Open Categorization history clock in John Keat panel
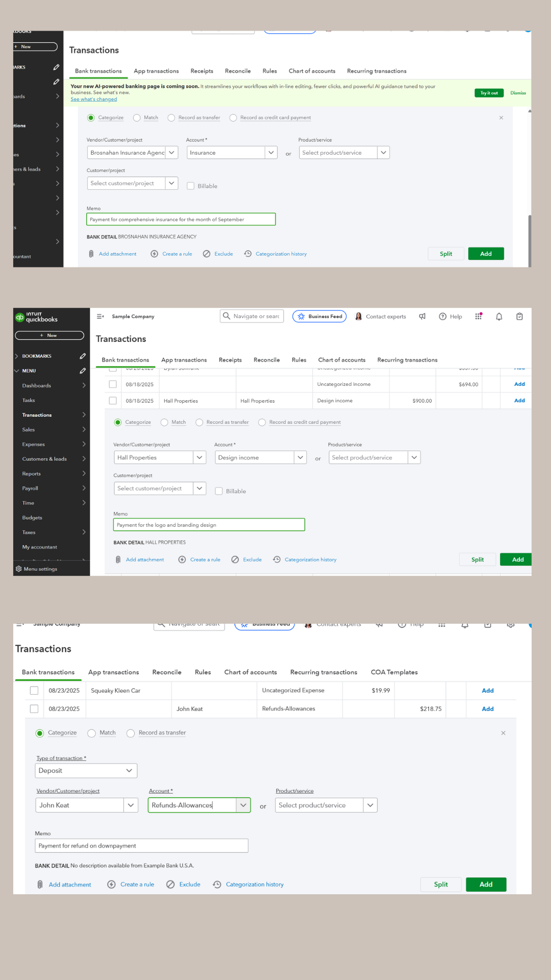 (x=217, y=885)
